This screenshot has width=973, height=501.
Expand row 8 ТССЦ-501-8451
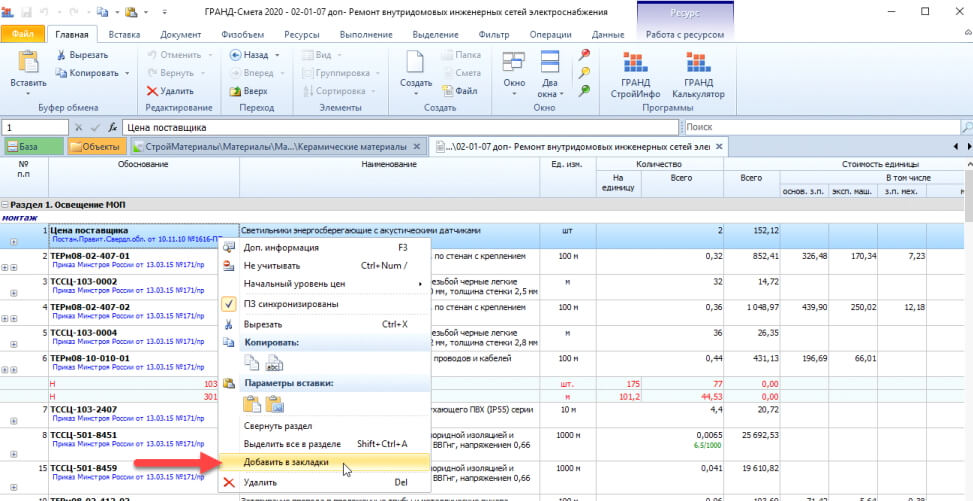12,455
